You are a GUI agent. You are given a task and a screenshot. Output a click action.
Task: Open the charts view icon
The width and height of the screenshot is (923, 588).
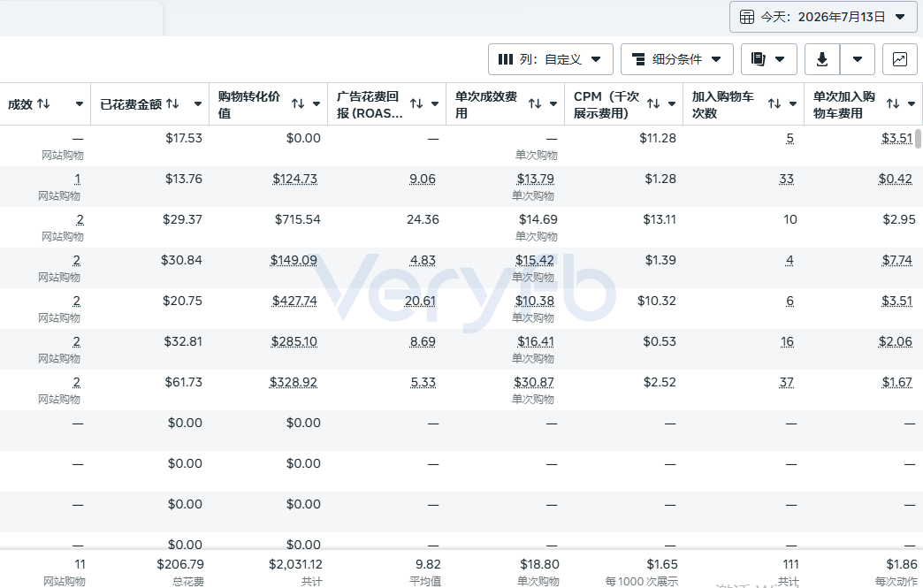click(899, 59)
